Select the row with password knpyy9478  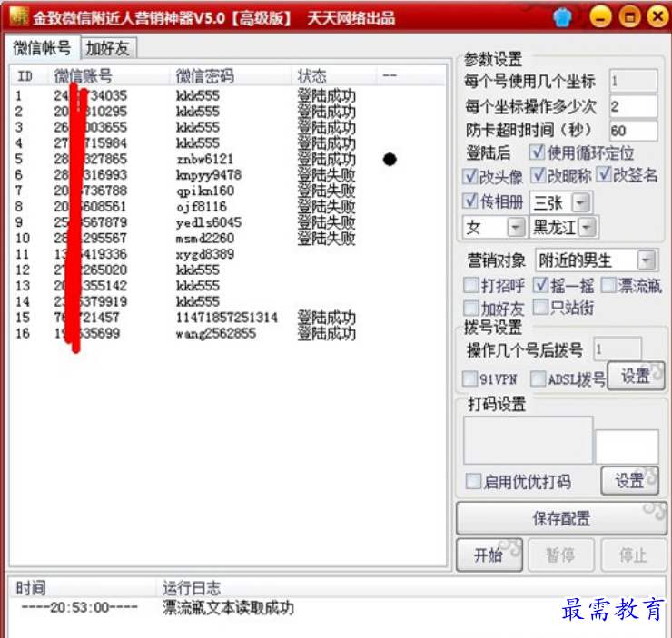pyautogui.click(x=228, y=174)
